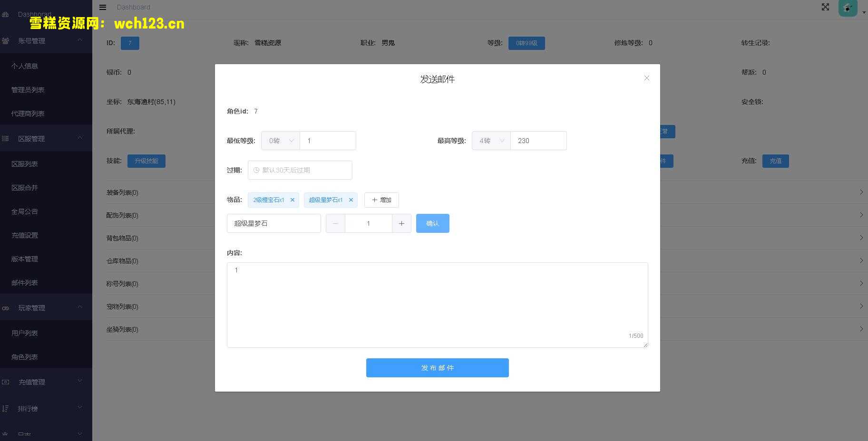Open 全局公告 in the sidebar
Viewport: 868px width, 441px height.
click(46, 211)
